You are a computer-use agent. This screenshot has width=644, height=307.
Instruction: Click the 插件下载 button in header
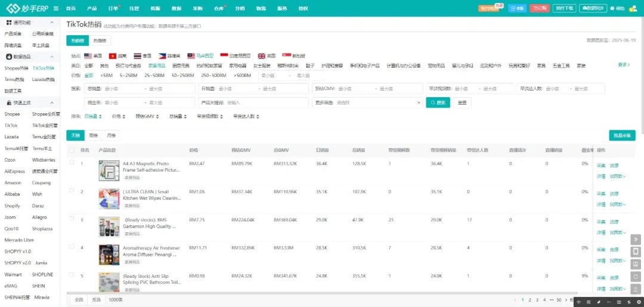(564, 8)
